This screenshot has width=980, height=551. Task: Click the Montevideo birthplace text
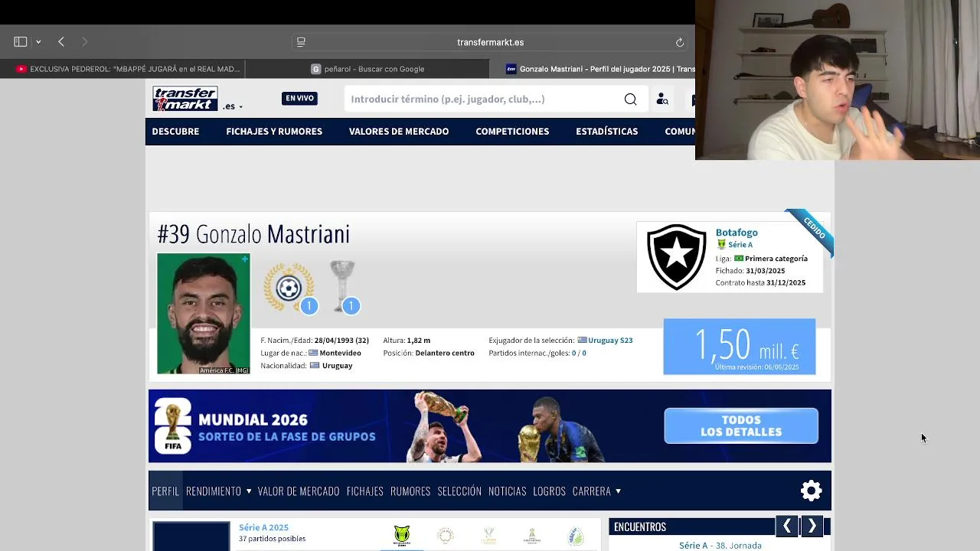tap(340, 354)
